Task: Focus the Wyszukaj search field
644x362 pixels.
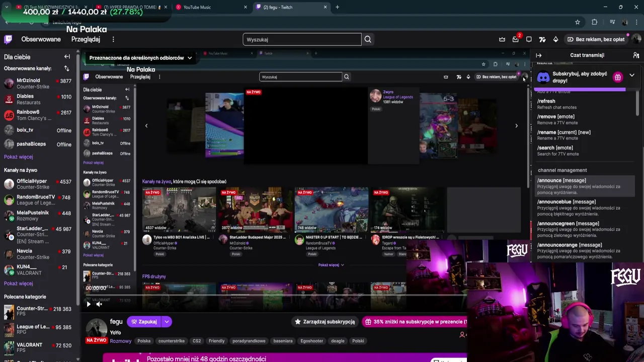Action: pyautogui.click(x=302, y=39)
